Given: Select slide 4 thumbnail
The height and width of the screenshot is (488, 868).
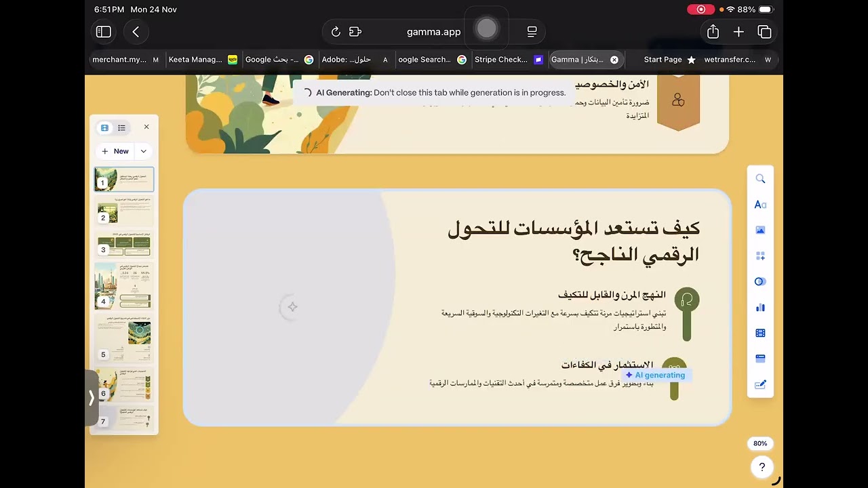Looking at the screenshot, I should pos(124,286).
